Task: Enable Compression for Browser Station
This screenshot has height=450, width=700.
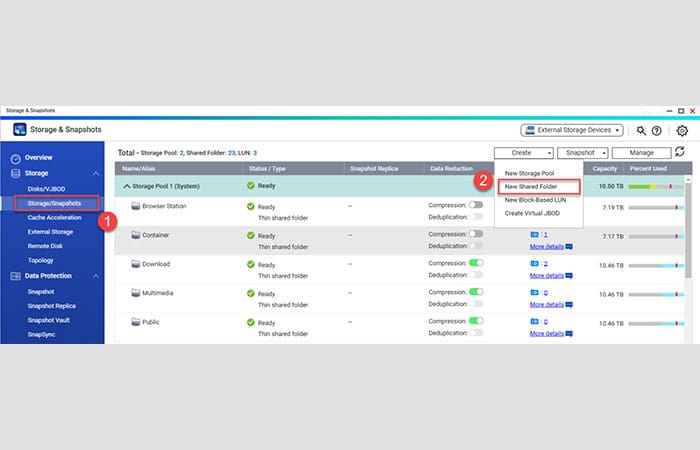Action: click(x=475, y=205)
